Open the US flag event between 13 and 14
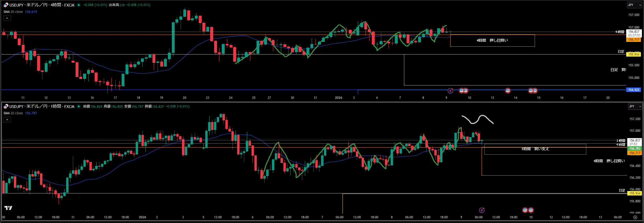The height and width of the screenshot is (223, 644). pyautogui.click(x=508, y=91)
